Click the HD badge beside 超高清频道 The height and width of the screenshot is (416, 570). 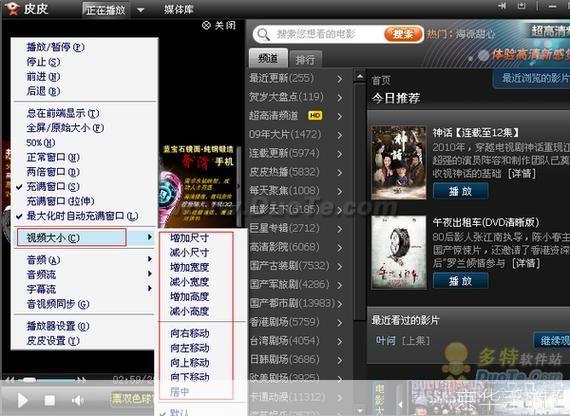coord(315,116)
